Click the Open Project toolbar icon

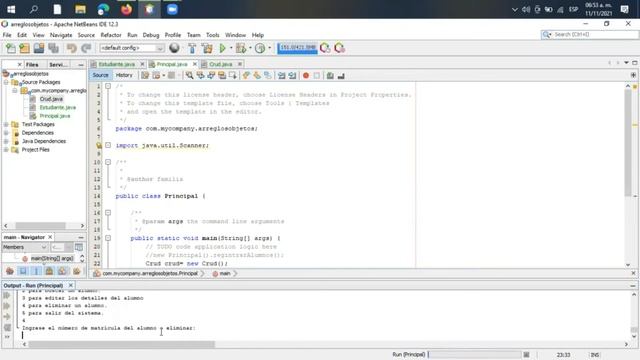tap(39, 48)
